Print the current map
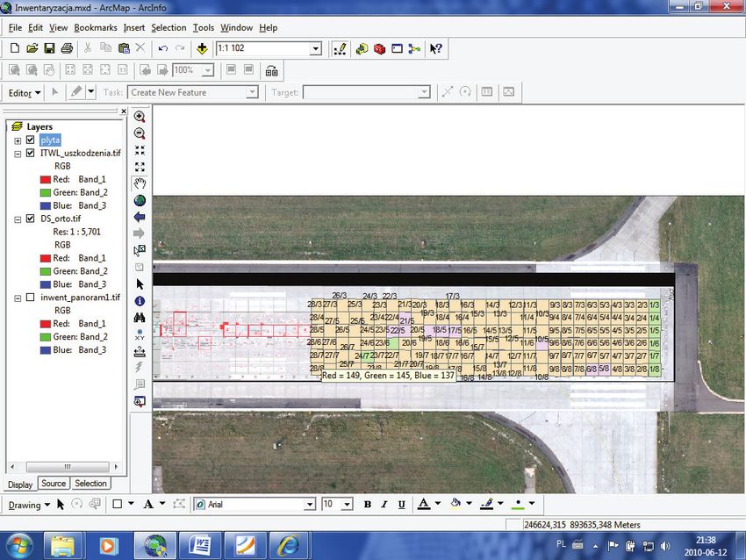This screenshot has width=746, height=560. tap(67, 48)
